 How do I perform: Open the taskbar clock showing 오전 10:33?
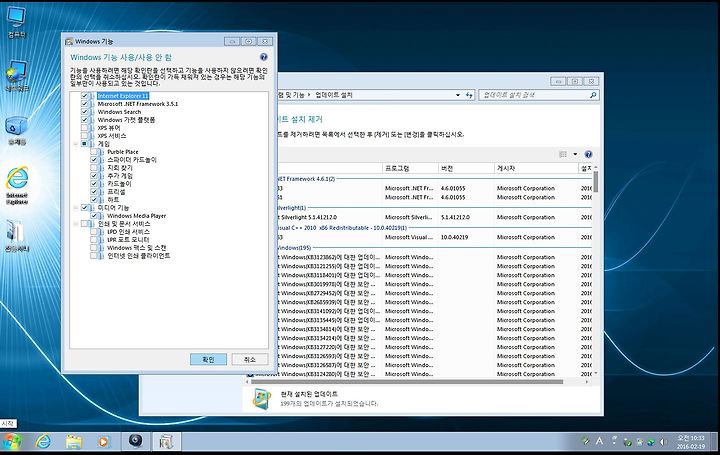coord(691,442)
